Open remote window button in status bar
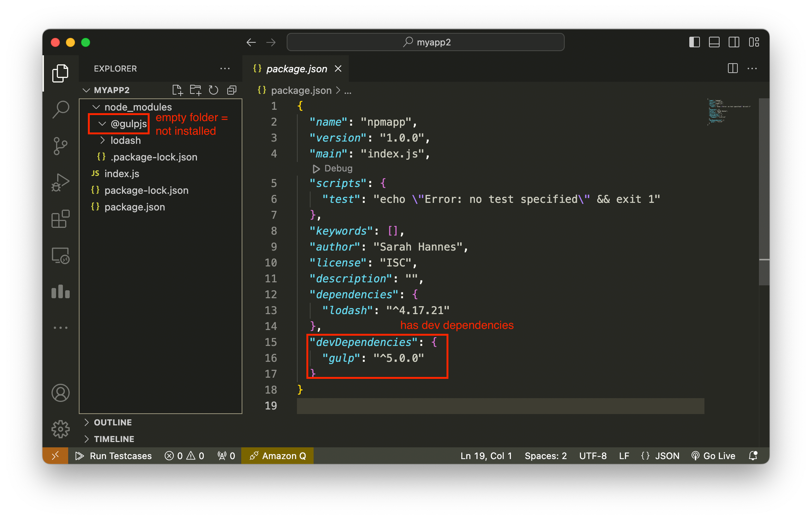 click(x=55, y=456)
